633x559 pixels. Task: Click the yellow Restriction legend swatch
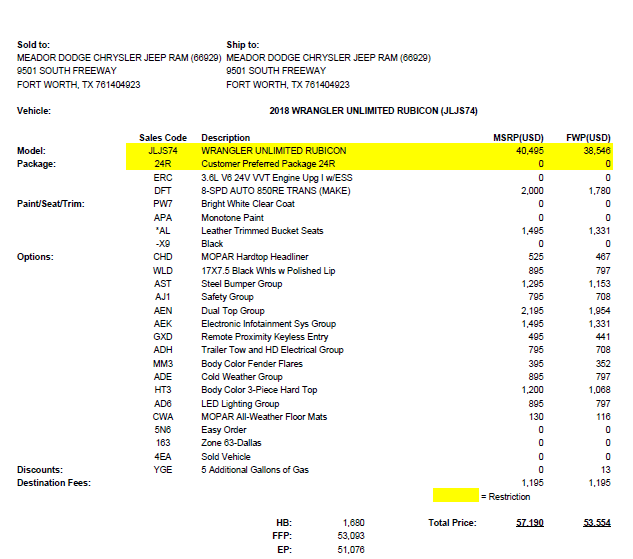point(456,495)
